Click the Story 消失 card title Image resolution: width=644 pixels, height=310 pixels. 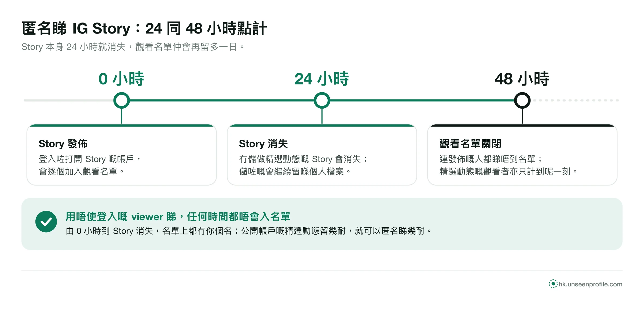[263, 144]
